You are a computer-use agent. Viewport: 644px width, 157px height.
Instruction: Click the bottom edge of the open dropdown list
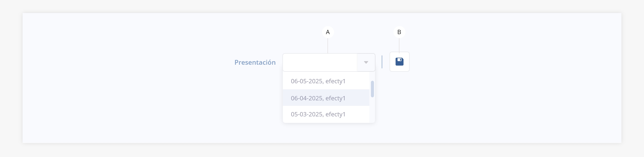(327, 122)
